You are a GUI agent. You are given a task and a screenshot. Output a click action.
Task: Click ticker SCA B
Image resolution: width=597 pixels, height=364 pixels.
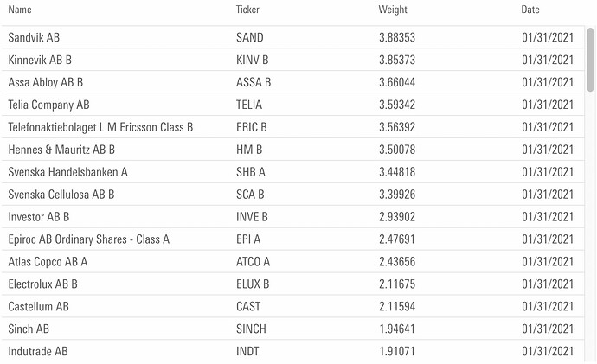250,195
